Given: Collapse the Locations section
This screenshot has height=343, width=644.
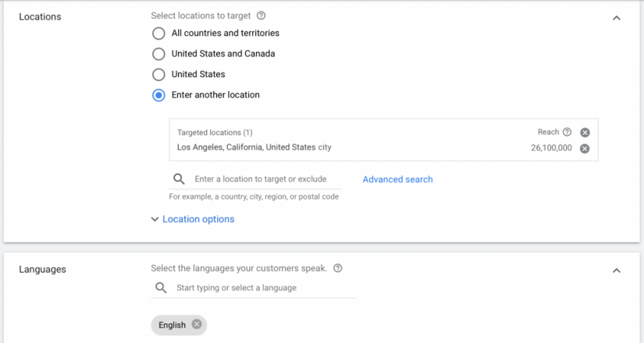Looking at the screenshot, I should [x=616, y=17].
